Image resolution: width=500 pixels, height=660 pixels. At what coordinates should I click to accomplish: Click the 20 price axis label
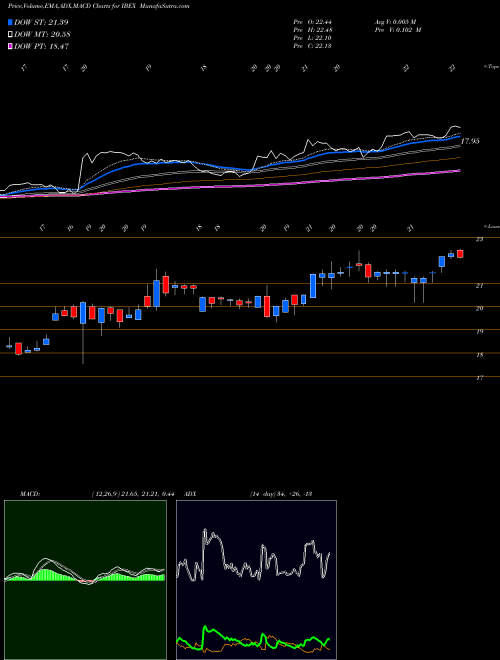tap(479, 309)
